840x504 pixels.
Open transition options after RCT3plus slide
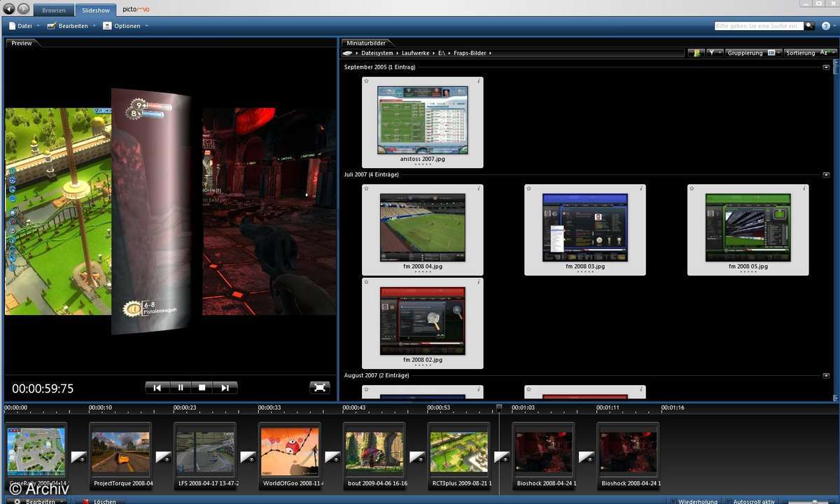click(502, 456)
